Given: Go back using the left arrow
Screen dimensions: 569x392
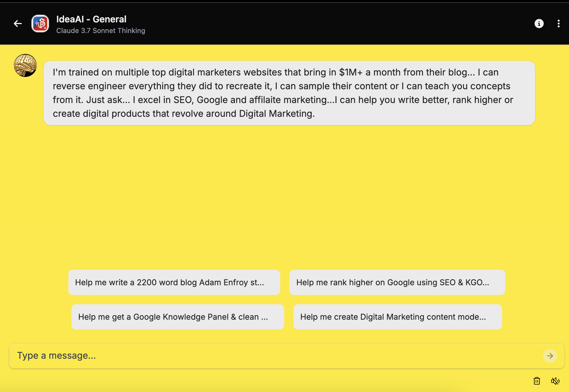Looking at the screenshot, I should (x=18, y=24).
